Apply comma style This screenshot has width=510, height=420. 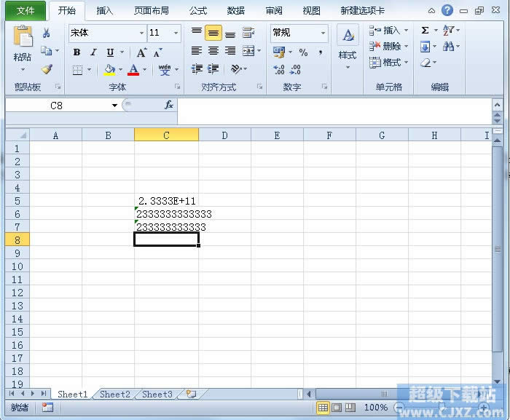[321, 52]
